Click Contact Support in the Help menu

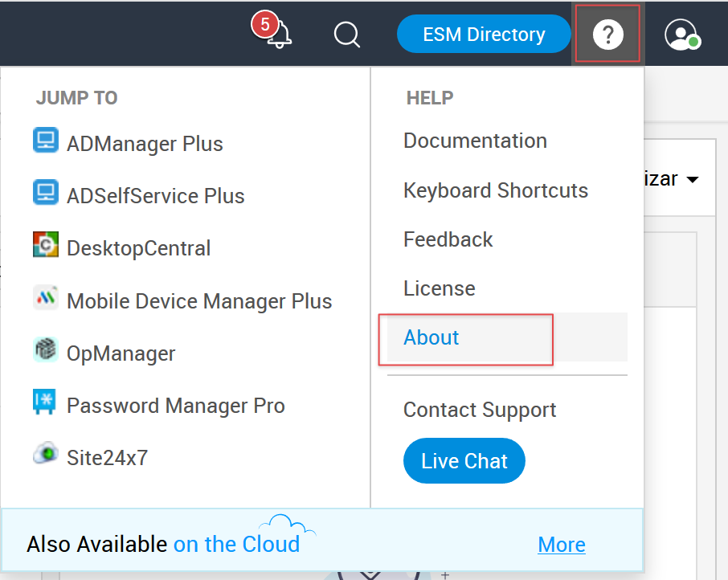[480, 410]
